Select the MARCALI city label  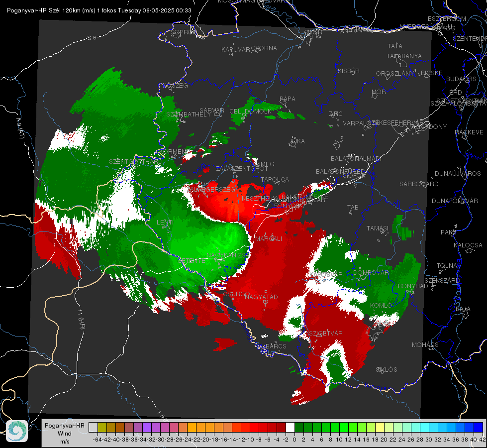coord(269,239)
